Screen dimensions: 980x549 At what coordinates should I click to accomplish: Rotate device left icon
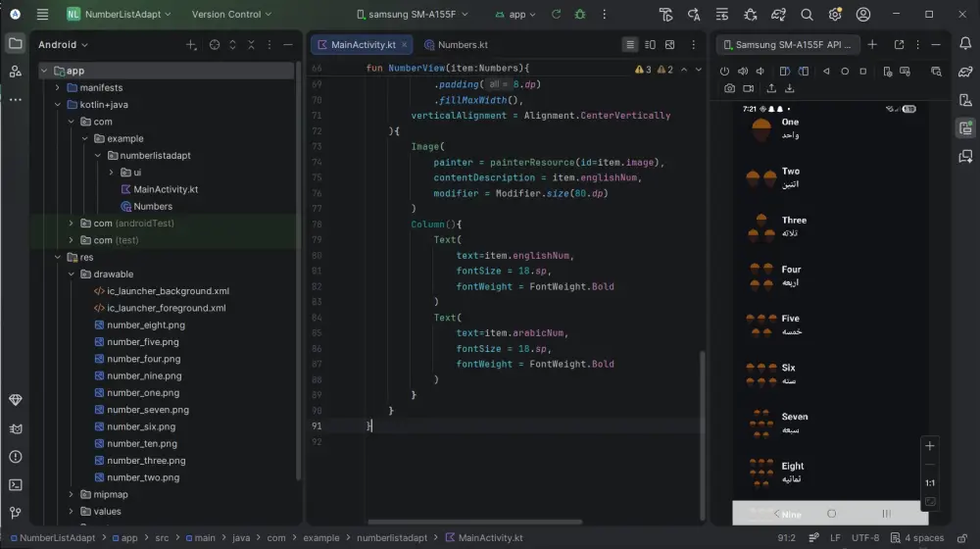coord(785,72)
